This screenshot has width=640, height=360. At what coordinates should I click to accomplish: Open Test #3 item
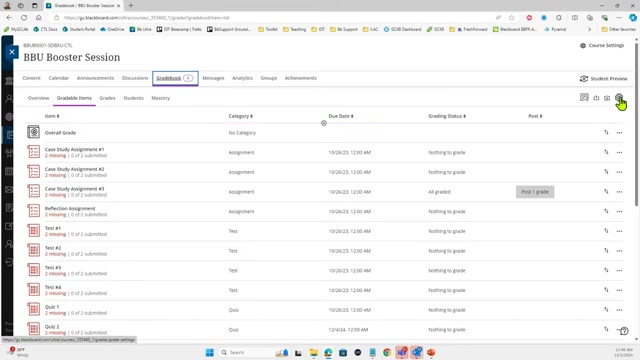click(x=53, y=267)
